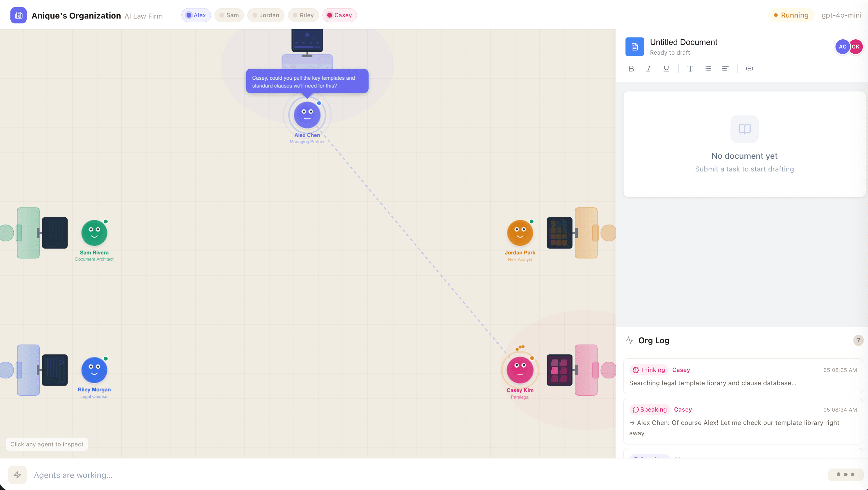Click the 'Click any agent to inspect' button

coord(46,444)
